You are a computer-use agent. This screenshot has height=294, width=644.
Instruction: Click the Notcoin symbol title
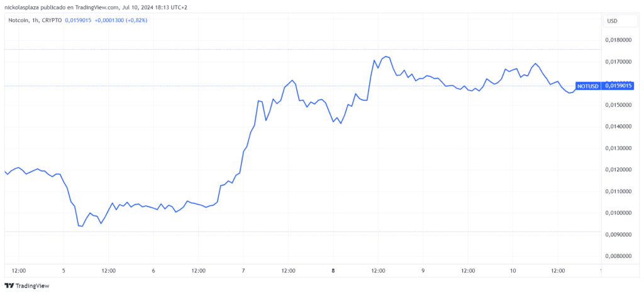pyautogui.click(x=19, y=21)
